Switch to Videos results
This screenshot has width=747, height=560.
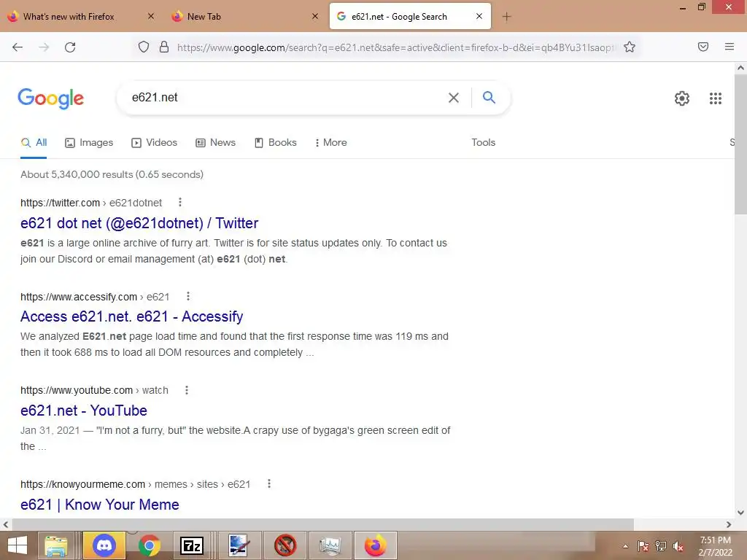[x=155, y=142]
